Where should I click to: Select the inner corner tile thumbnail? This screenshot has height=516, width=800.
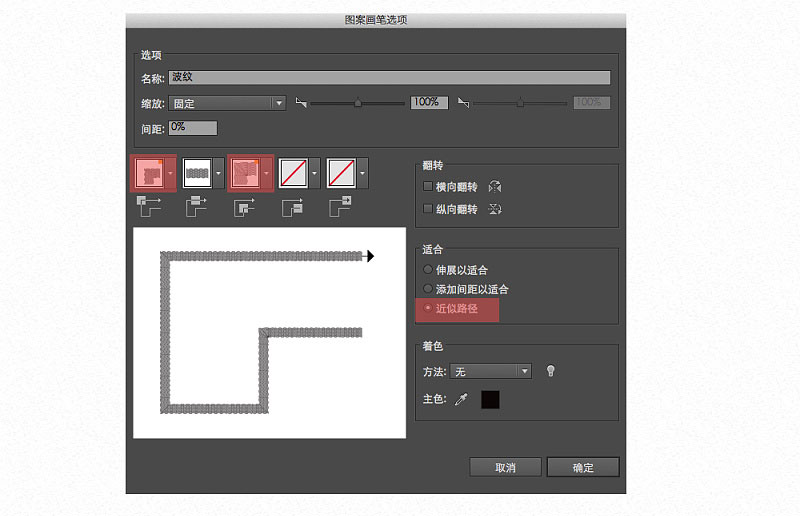click(x=245, y=173)
